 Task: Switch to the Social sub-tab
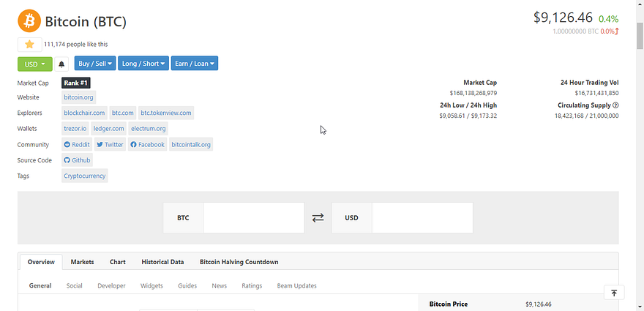point(75,285)
